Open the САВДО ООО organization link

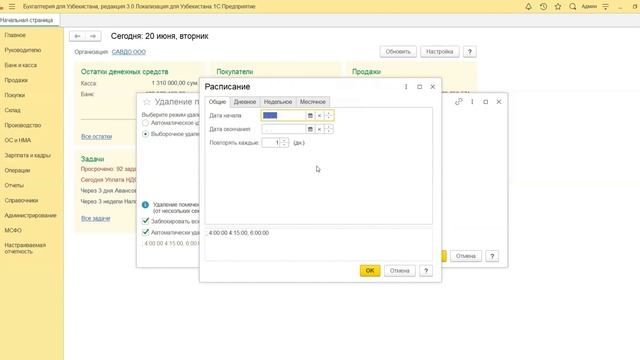pos(129,52)
